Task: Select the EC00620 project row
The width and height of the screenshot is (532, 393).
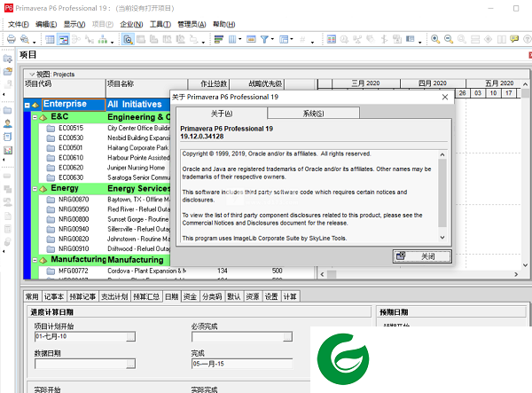Action: (x=104, y=168)
